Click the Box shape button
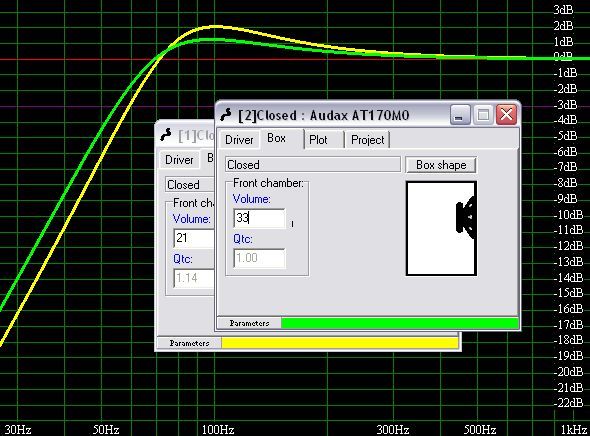The width and height of the screenshot is (590, 436). (441, 165)
